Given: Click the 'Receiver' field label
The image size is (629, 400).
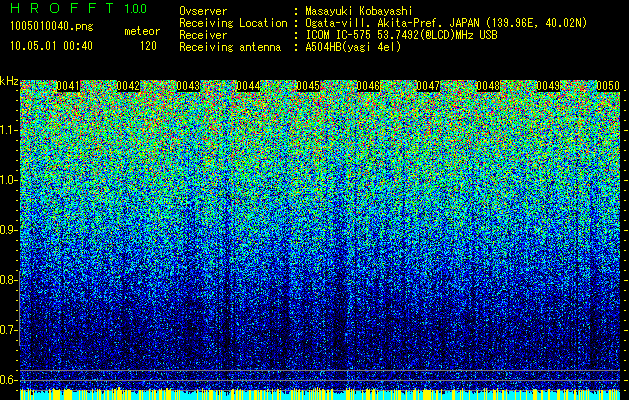Looking at the screenshot, I should pyautogui.click(x=203, y=35).
